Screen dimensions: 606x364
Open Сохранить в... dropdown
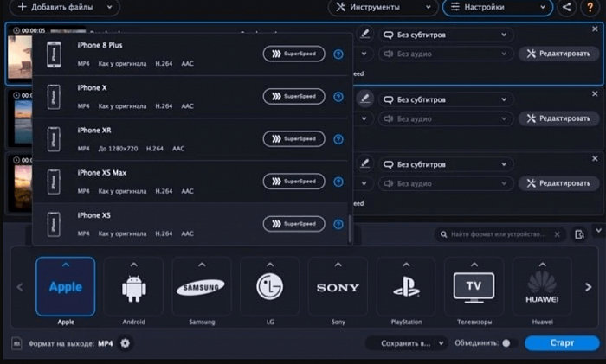tap(407, 343)
